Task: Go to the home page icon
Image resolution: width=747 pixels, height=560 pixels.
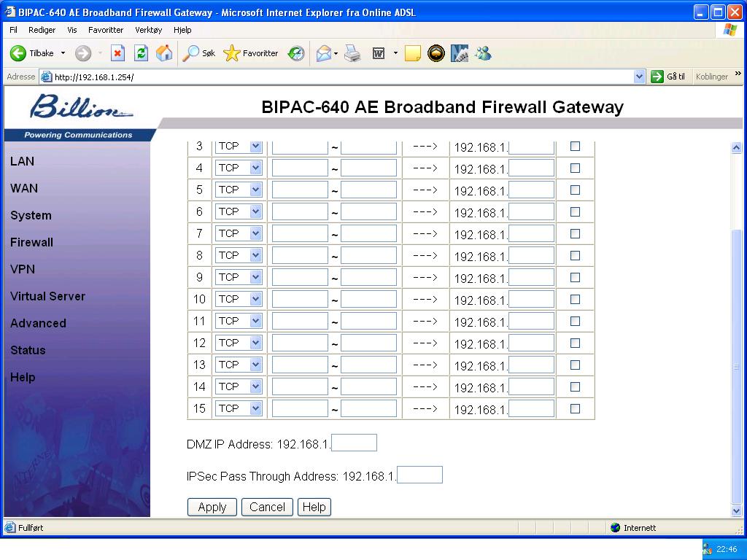Action: pos(164,53)
